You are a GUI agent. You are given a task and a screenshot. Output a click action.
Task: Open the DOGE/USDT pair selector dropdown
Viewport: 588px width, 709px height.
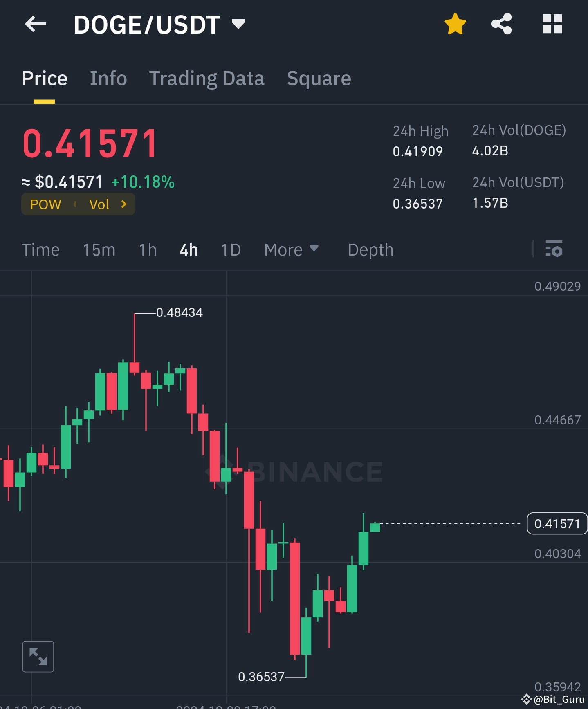click(238, 24)
